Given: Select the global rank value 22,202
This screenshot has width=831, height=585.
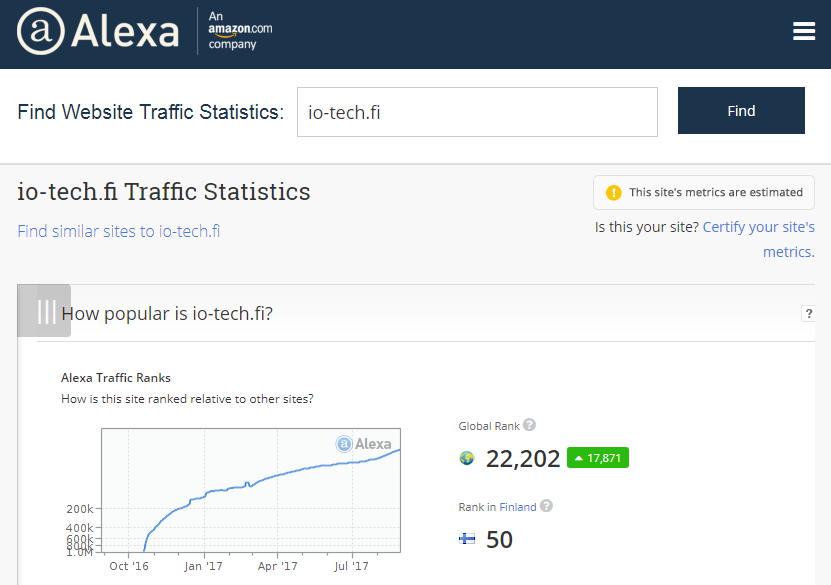Looking at the screenshot, I should pyautogui.click(x=523, y=458).
